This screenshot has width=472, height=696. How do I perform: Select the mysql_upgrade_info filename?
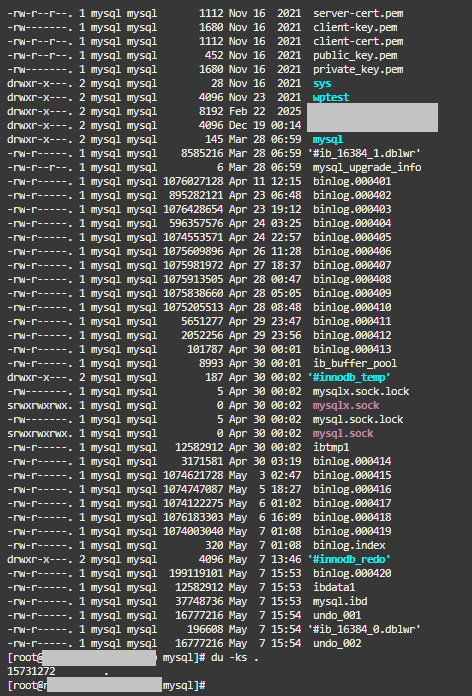point(367,167)
